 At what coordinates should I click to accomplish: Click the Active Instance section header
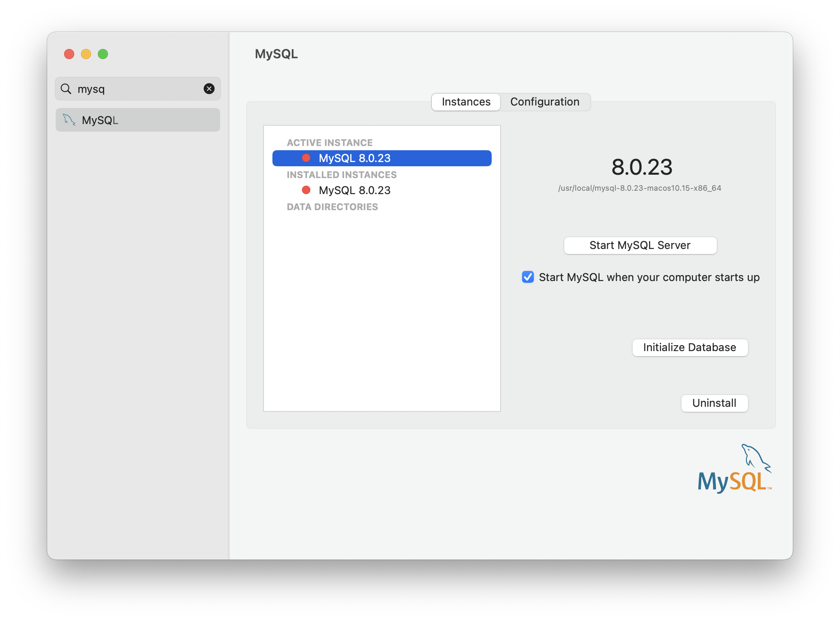(x=329, y=143)
